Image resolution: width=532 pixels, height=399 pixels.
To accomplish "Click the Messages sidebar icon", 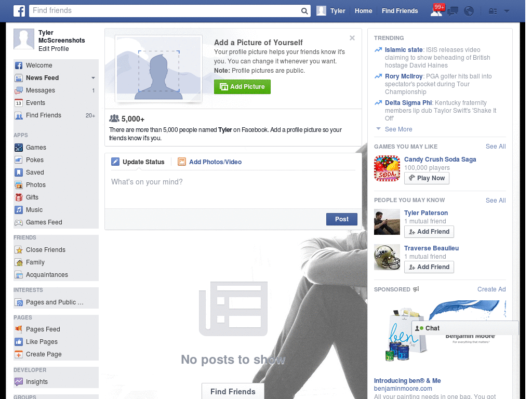I will [19, 90].
